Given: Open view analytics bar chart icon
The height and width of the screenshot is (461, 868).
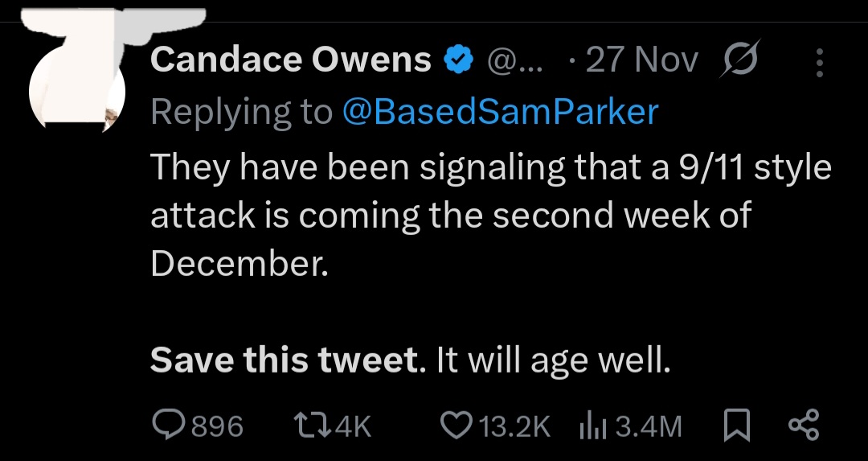Looking at the screenshot, I should tap(593, 425).
